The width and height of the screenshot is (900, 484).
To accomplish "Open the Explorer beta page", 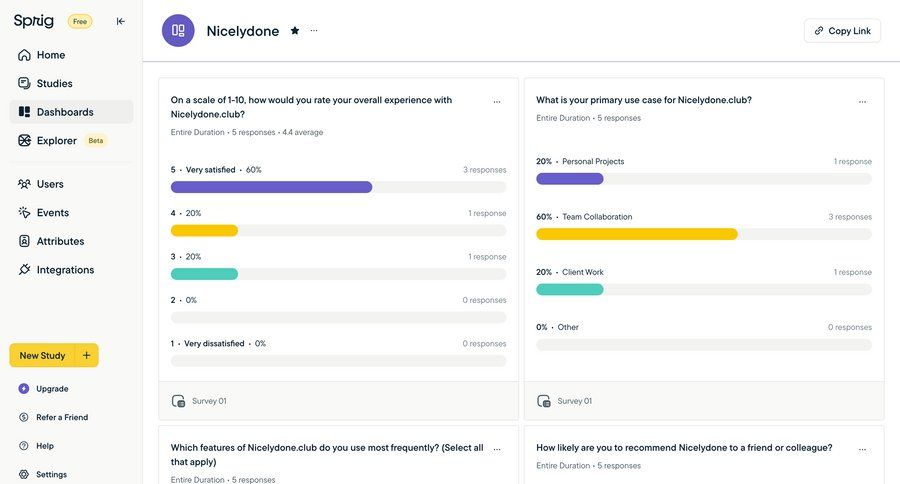I will 57,141.
